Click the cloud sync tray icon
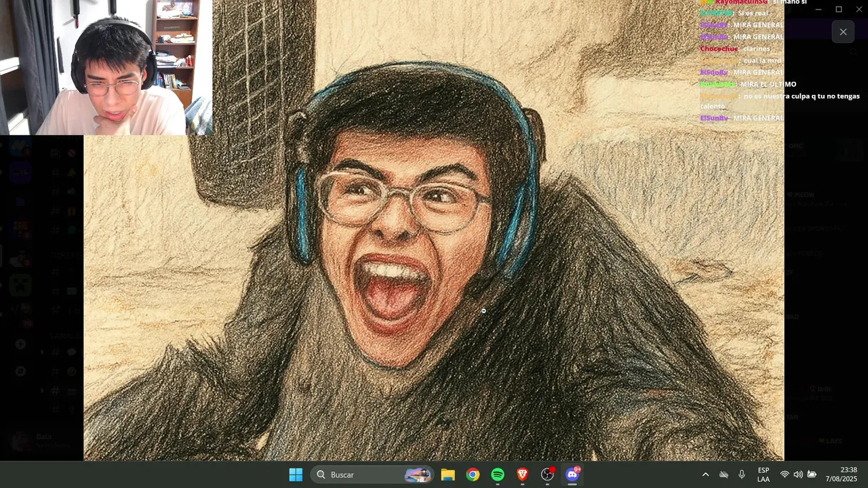Viewport: 868px width, 488px height. coord(724,474)
